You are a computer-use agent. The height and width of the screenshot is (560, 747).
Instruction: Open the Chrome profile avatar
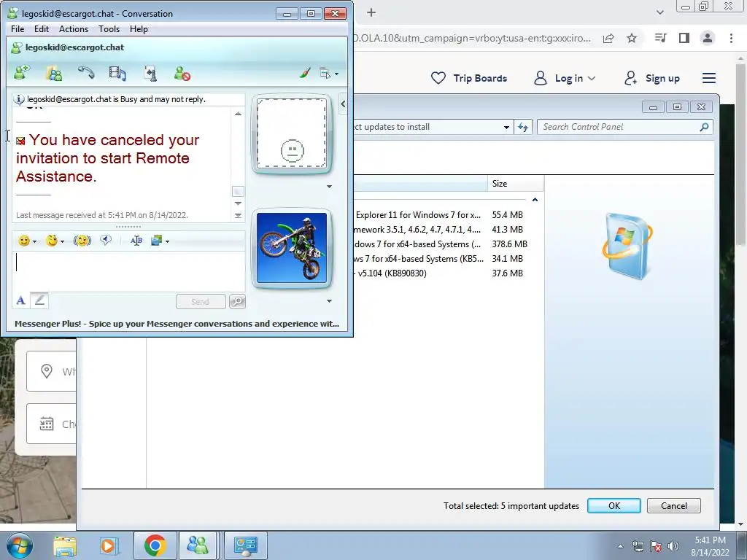(708, 38)
